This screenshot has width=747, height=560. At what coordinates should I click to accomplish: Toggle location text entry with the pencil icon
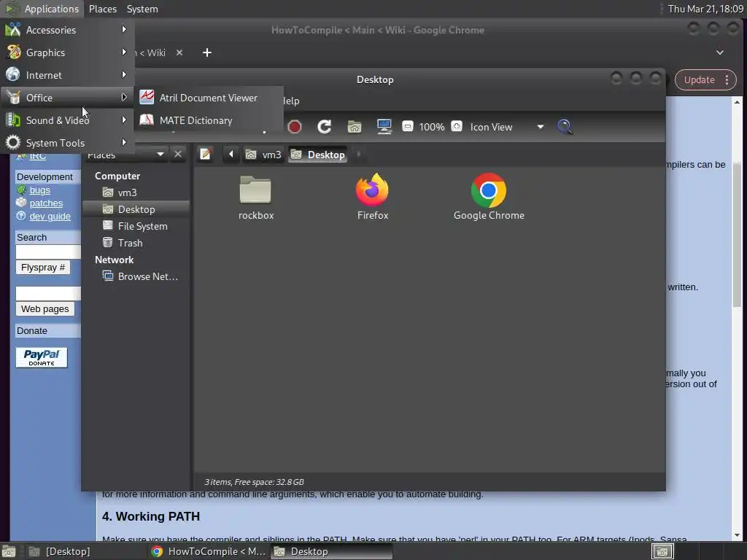coord(205,155)
